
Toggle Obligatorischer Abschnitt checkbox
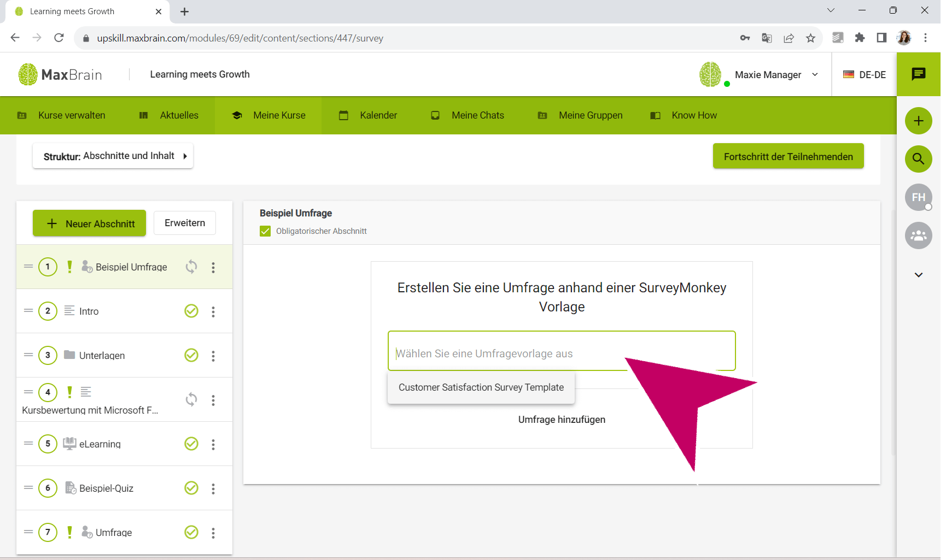tap(265, 231)
